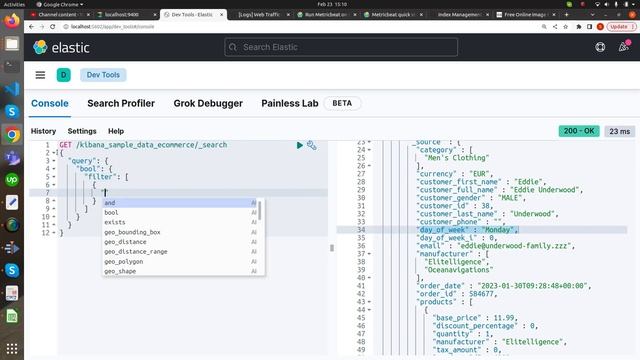This screenshot has width=640, height=360.
Task: Switch to the Console tab
Action: [x=50, y=103]
